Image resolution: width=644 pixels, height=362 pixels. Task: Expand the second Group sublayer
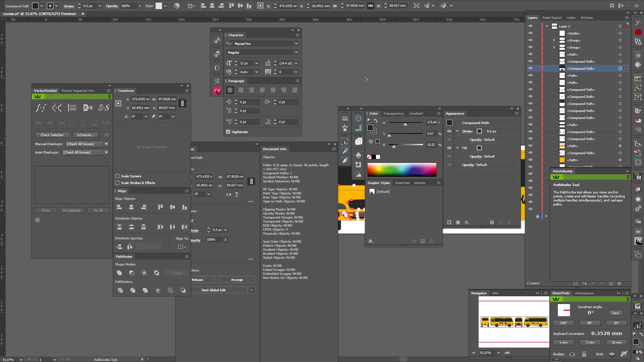554,47
